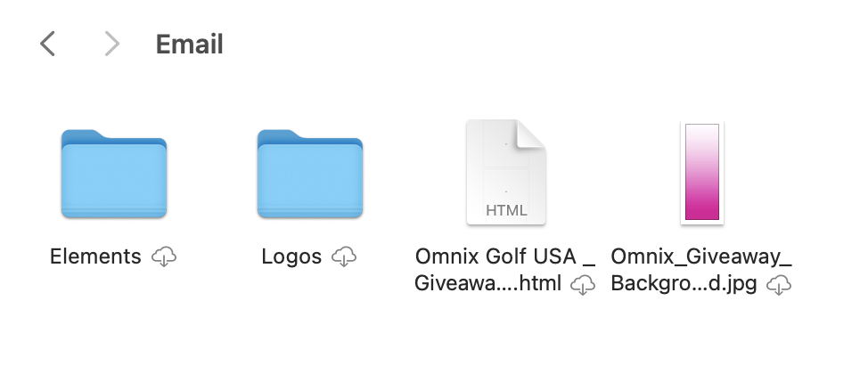Click the "Backgro...d.jpg" filename line

pos(684,284)
